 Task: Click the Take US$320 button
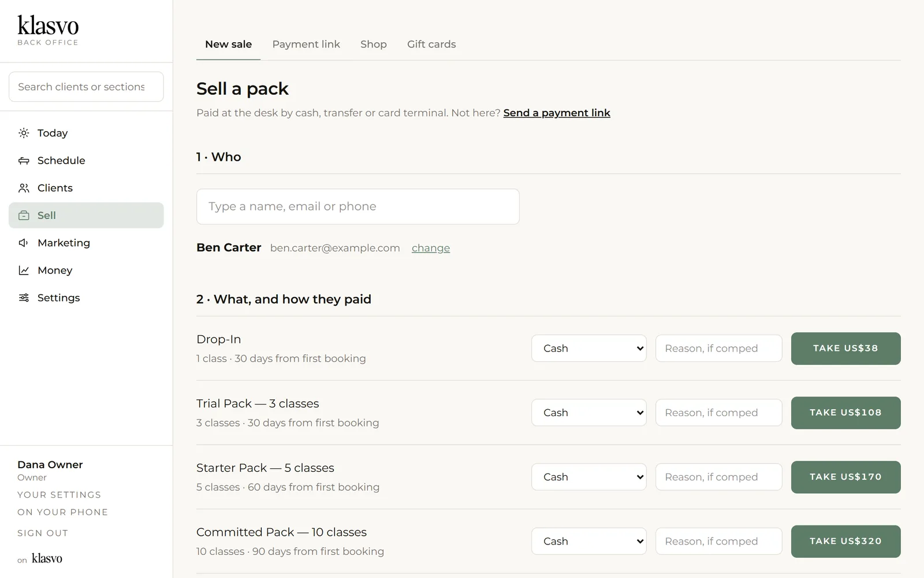(x=845, y=541)
